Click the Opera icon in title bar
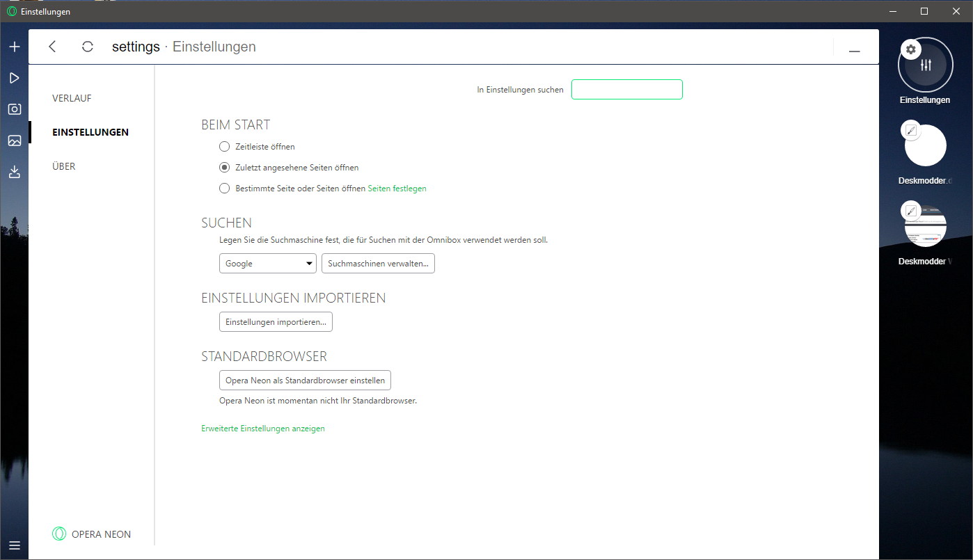 (x=11, y=12)
